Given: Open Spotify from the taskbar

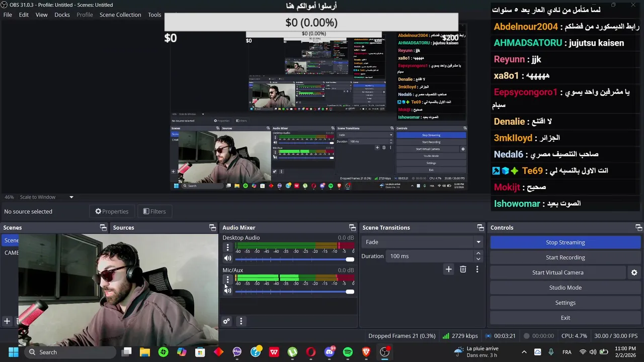Looking at the screenshot, I should pyautogui.click(x=348, y=352).
